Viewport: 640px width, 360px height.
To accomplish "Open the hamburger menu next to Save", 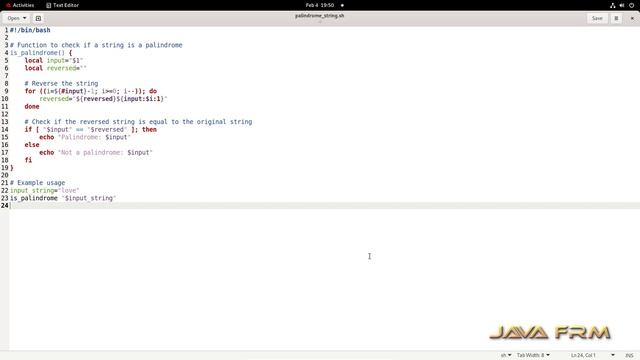I will [x=616, y=18].
